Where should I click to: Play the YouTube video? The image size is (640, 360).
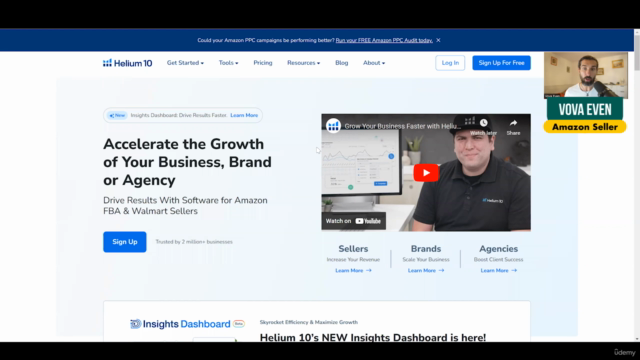[x=426, y=173]
